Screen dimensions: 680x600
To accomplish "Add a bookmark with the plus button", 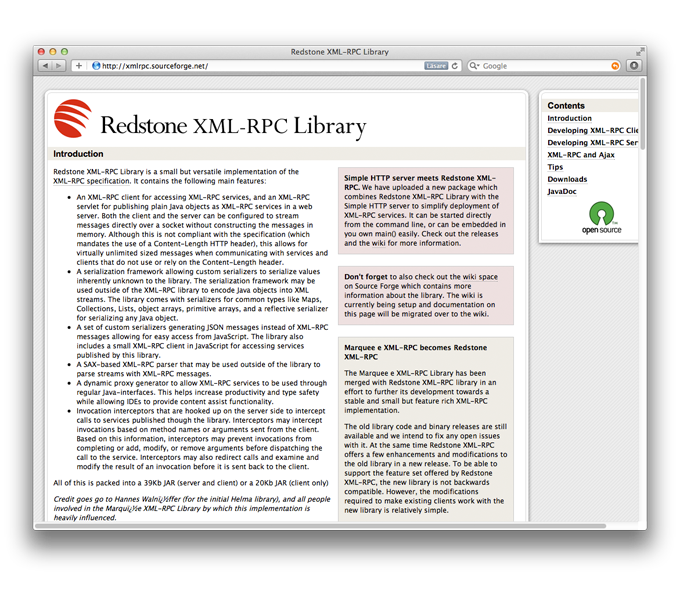I will (x=78, y=65).
